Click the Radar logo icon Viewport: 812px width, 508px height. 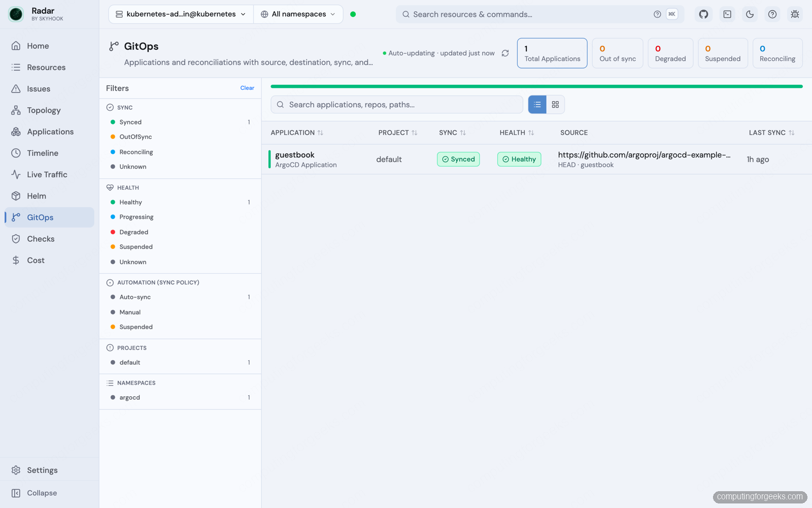(x=16, y=14)
